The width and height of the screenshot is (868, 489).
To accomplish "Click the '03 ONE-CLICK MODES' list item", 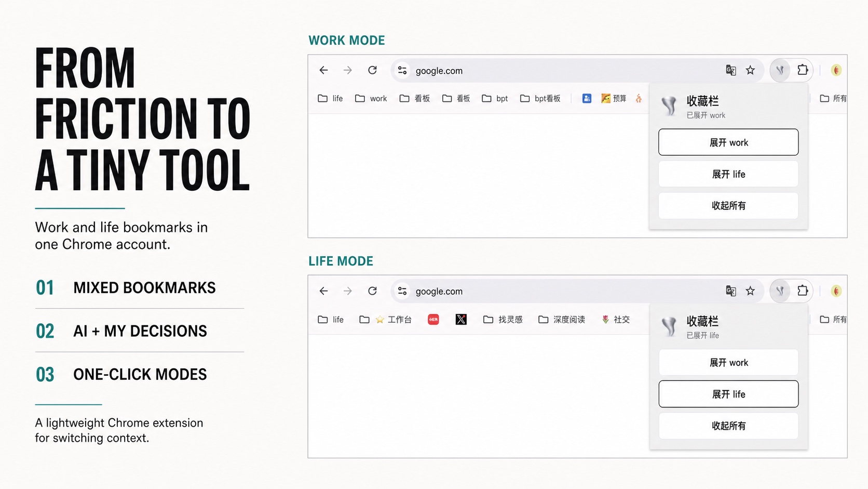I will click(x=121, y=375).
